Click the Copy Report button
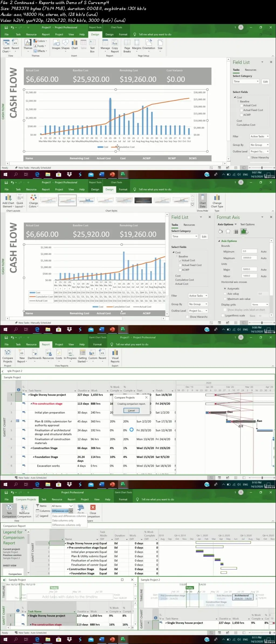The width and height of the screenshot is (276, 644). point(115,46)
